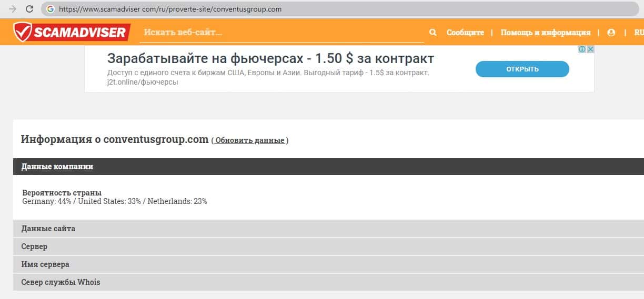This screenshot has height=299, width=644.
Task: Click the website search input field
Action: click(x=281, y=33)
